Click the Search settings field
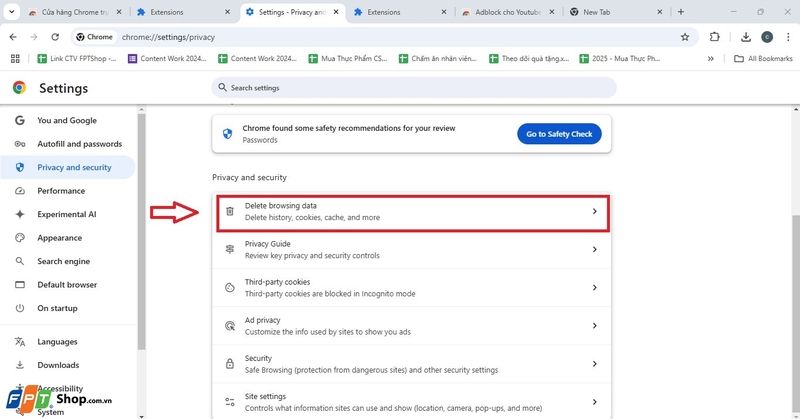The width and height of the screenshot is (800, 419). pos(414,88)
